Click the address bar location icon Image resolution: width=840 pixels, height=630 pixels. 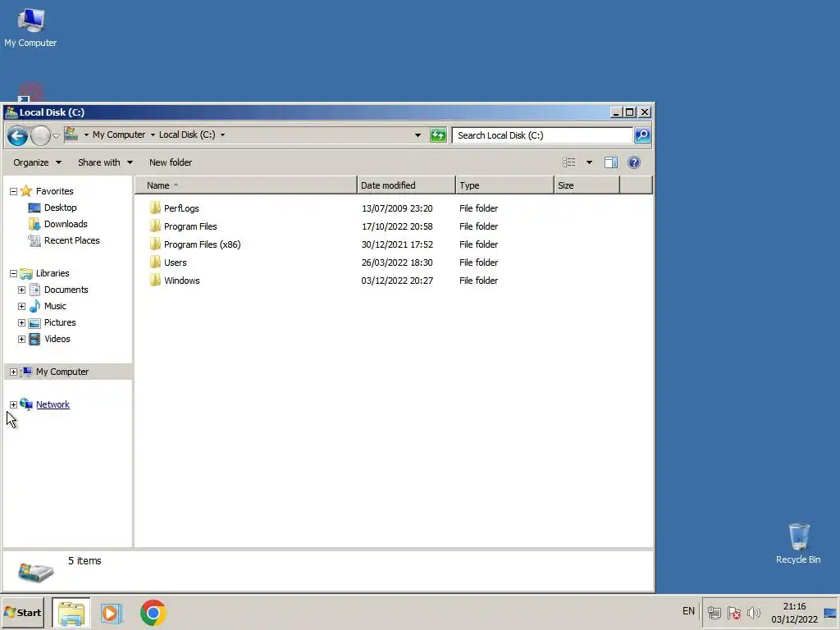click(71, 135)
